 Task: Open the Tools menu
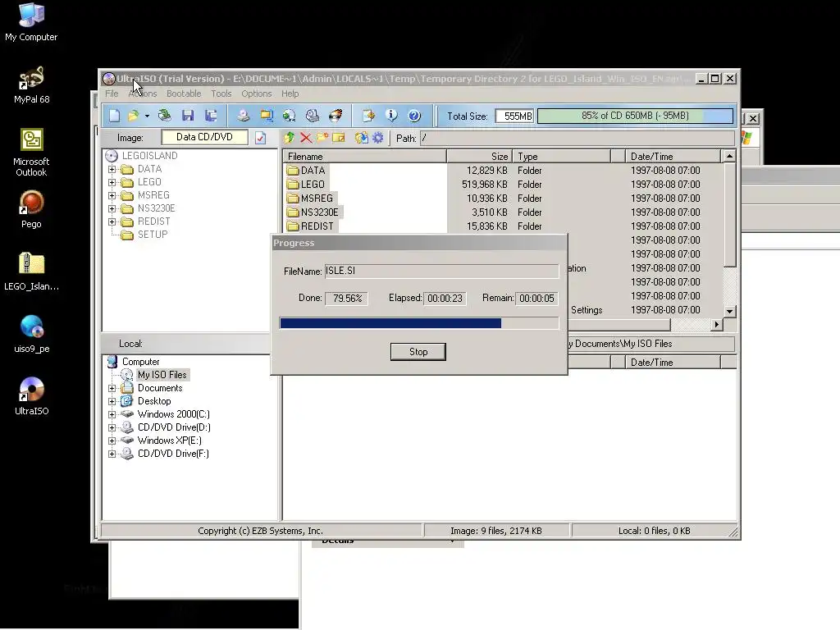click(221, 94)
